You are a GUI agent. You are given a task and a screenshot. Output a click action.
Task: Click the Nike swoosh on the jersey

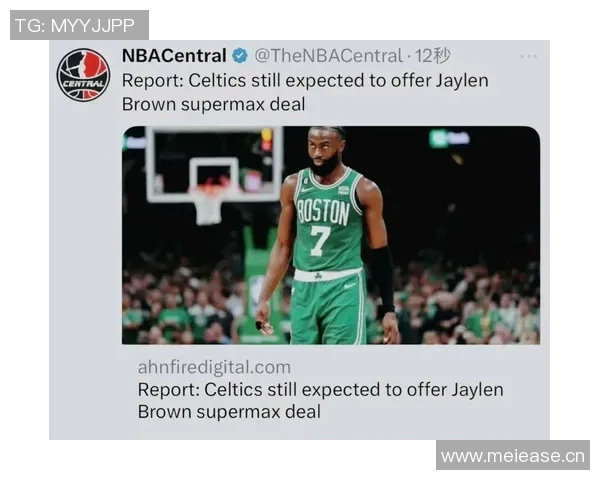[x=307, y=189]
